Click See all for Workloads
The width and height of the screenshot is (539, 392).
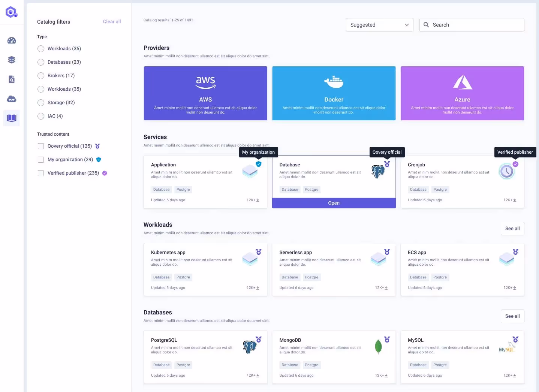coord(512,229)
